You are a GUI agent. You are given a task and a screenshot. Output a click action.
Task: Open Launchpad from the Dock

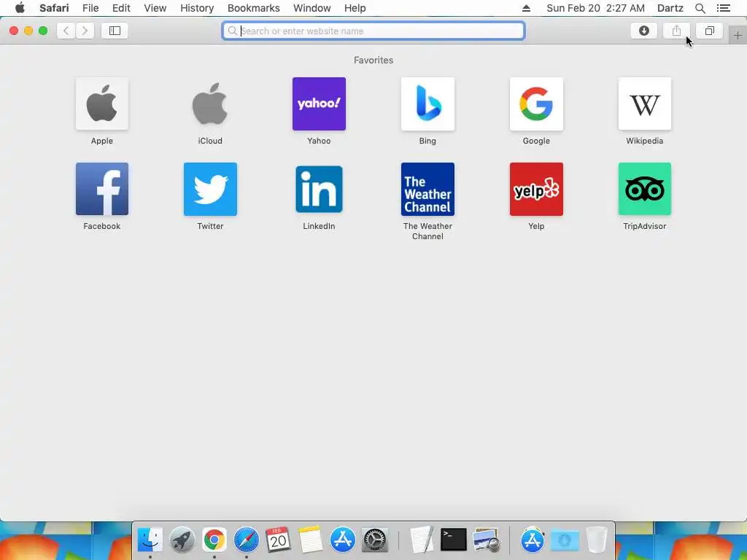[182, 540]
